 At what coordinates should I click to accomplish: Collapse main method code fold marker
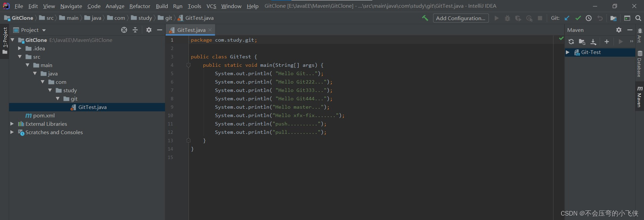click(189, 65)
